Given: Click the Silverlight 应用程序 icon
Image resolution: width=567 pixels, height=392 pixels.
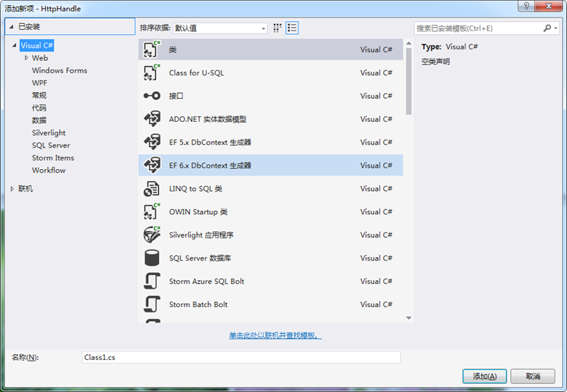Looking at the screenshot, I should pos(152,234).
